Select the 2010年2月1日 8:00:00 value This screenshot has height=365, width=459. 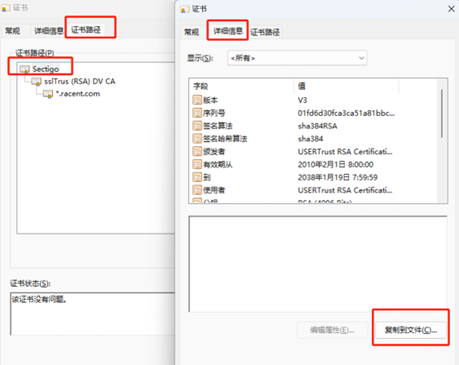[336, 164]
